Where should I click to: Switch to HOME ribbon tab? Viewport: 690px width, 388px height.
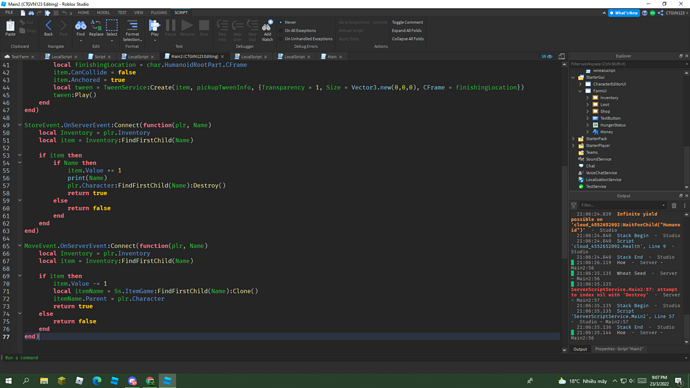(x=83, y=13)
